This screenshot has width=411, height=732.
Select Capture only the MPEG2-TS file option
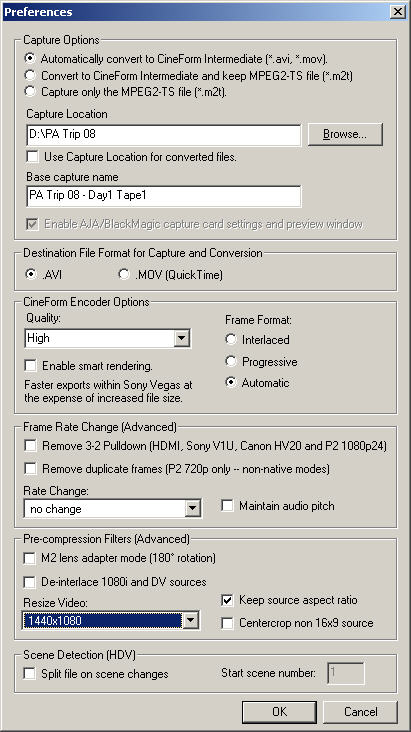[30, 92]
